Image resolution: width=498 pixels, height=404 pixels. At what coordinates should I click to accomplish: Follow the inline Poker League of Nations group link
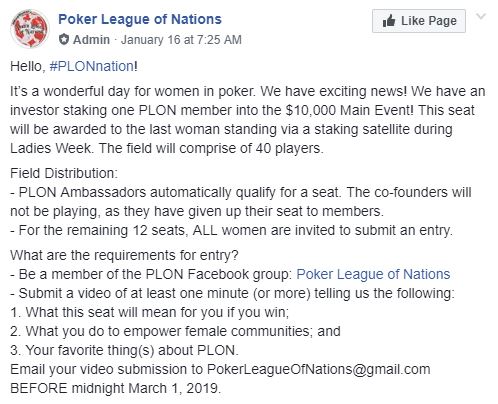(x=373, y=274)
